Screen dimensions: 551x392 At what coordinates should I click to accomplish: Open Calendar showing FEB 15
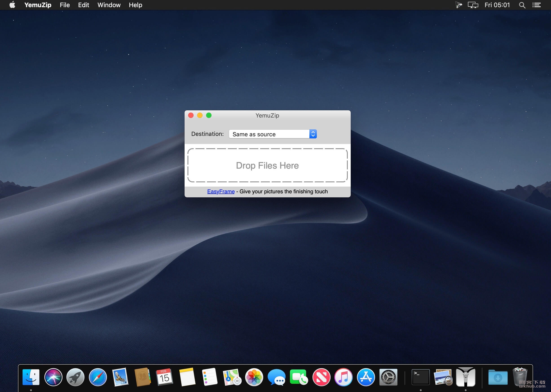(x=165, y=377)
